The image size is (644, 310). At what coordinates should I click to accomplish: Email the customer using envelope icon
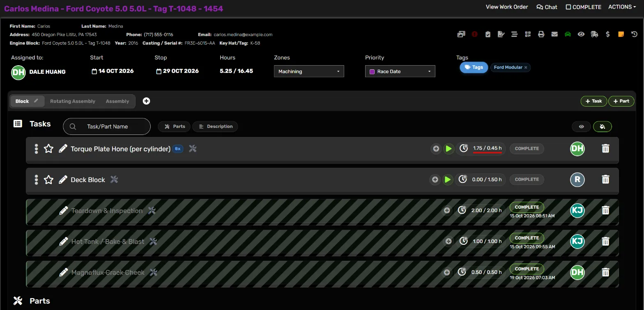point(554,34)
